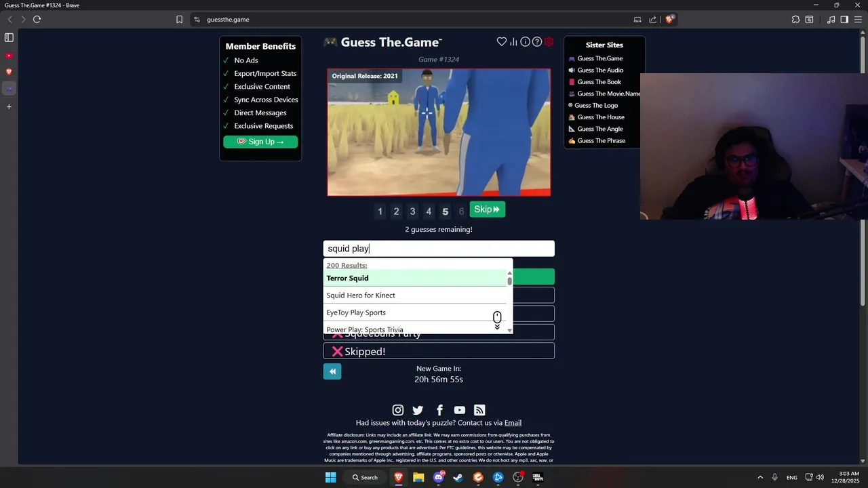Open the Steam taskbar icon
This screenshot has width=868, height=488.
(x=458, y=477)
